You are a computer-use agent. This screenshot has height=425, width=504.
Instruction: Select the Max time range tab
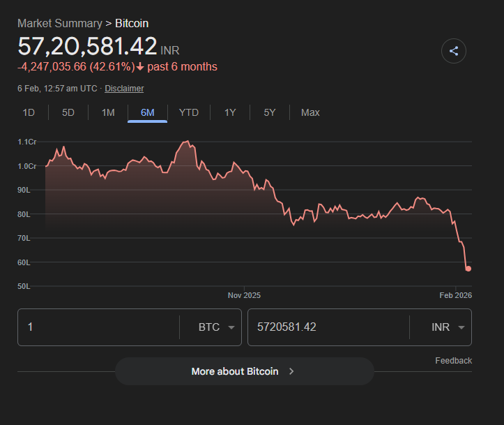[x=310, y=112]
